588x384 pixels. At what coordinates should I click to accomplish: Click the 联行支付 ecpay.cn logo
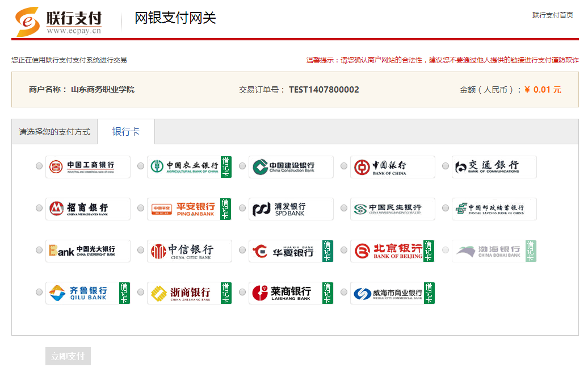[58, 22]
